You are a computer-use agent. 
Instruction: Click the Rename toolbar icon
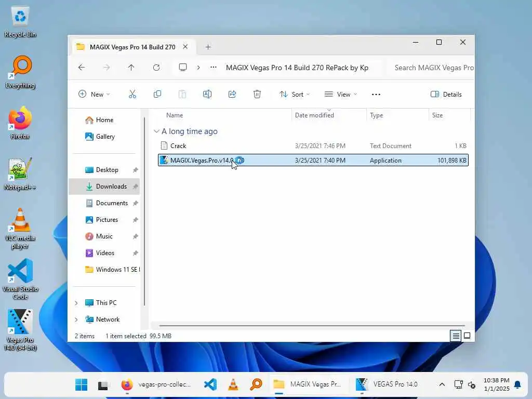(x=207, y=95)
